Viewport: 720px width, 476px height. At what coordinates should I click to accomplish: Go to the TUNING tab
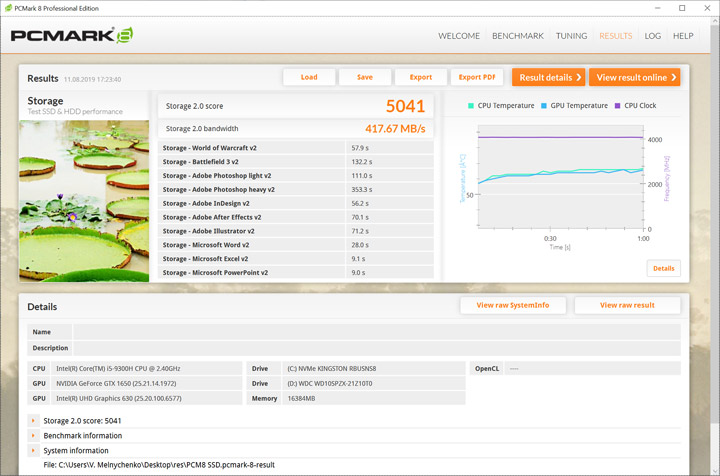click(x=571, y=36)
